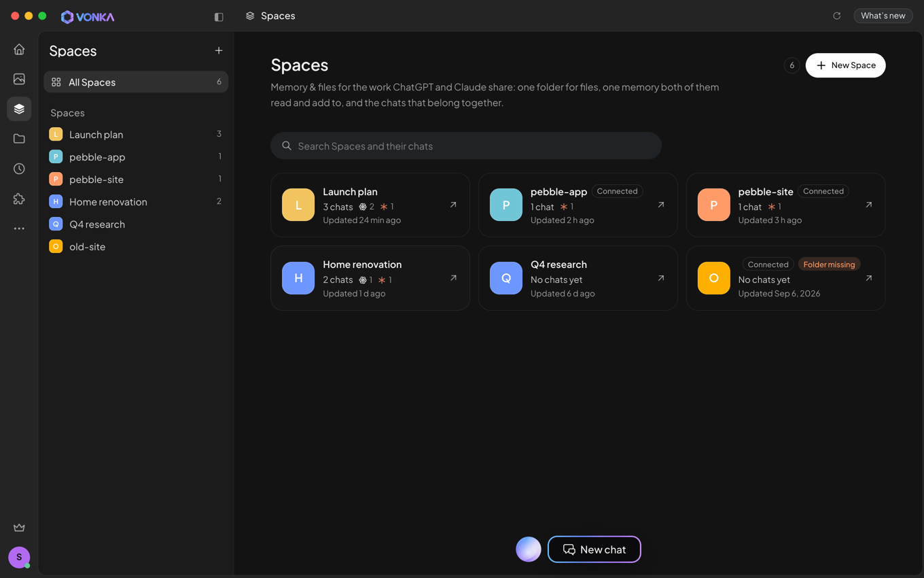The width and height of the screenshot is (924, 578).
Task: Click the orange P tile on pebble-site card
Action: coord(714,205)
